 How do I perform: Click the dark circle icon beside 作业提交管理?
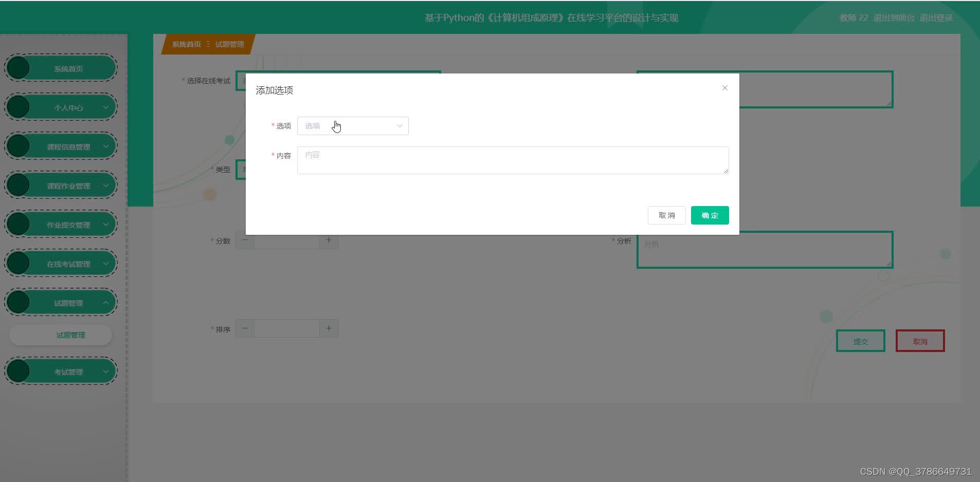coord(18,225)
